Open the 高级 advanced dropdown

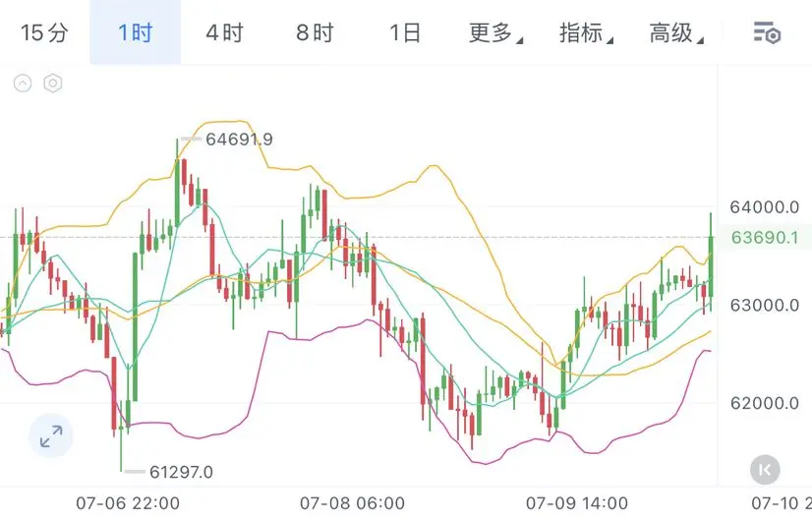coord(675,32)
